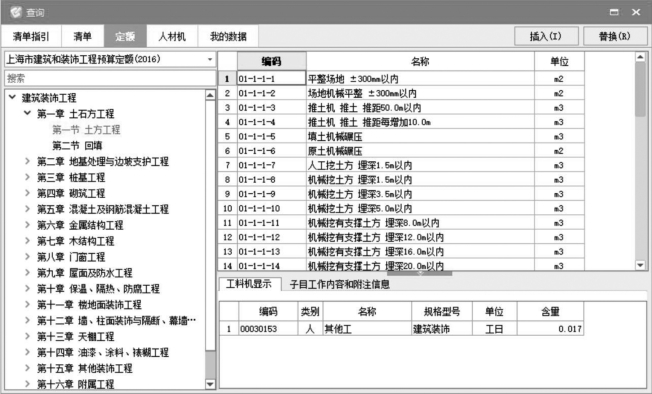Click the 名称 column header in quota table
Viewport: 652px width, 394px height.
[x=420, y=62]
